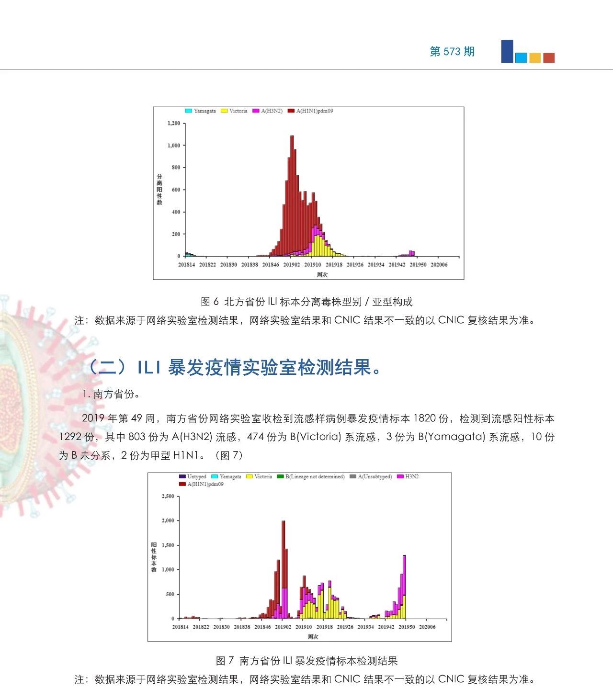Click the light blue square in header logo
This screenshot has height=700, width=613.
point(521,58)
